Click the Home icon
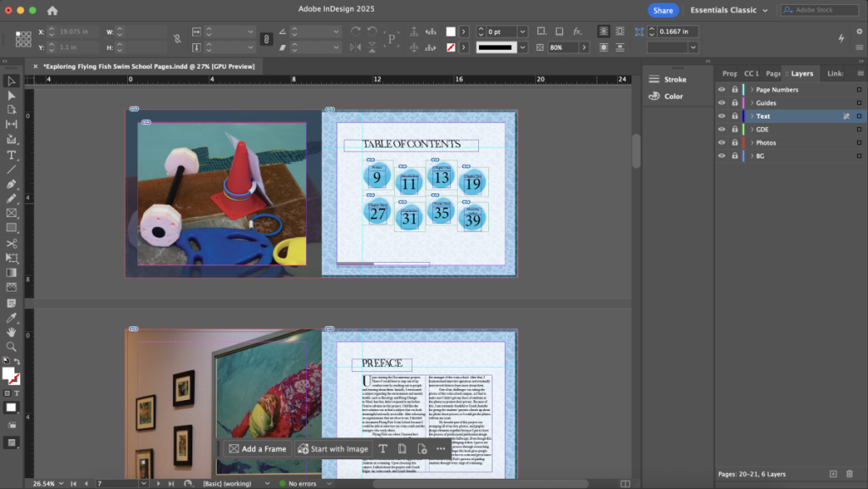Screen dimensions: 868x489 52,10
